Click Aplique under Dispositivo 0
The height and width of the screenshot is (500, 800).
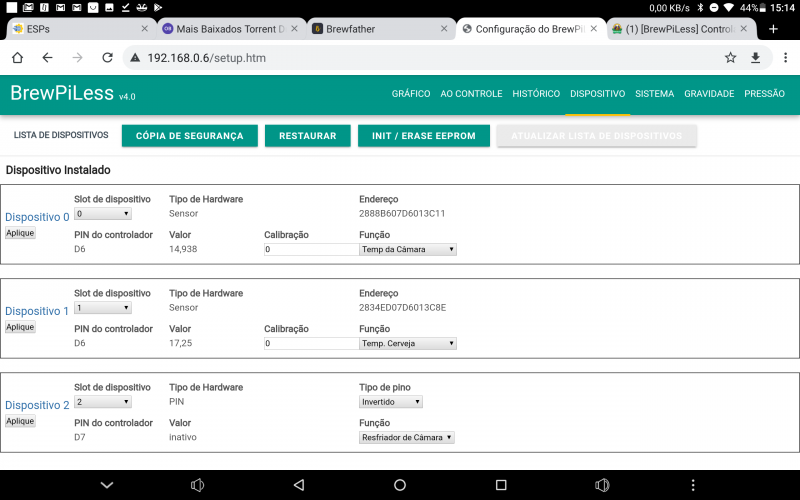click(20, 233)
